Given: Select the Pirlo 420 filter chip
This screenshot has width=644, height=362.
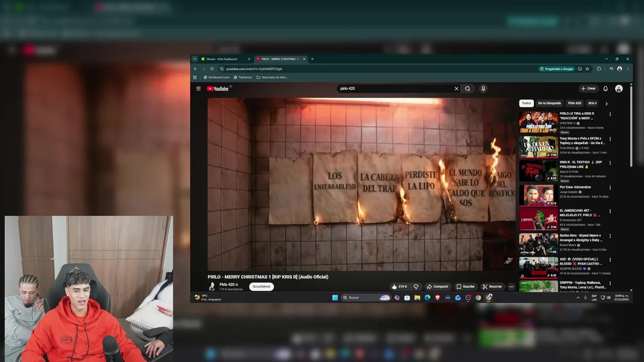Looking at the screenshot, I should 575,103.
